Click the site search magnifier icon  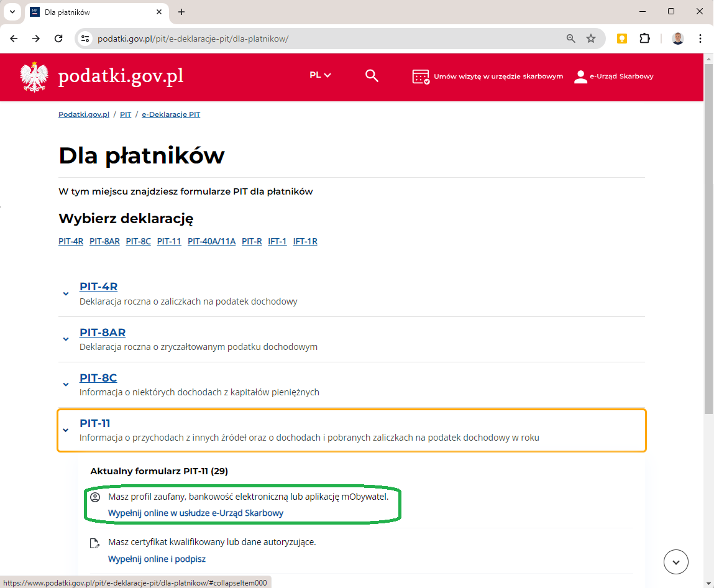coord(372,76)
